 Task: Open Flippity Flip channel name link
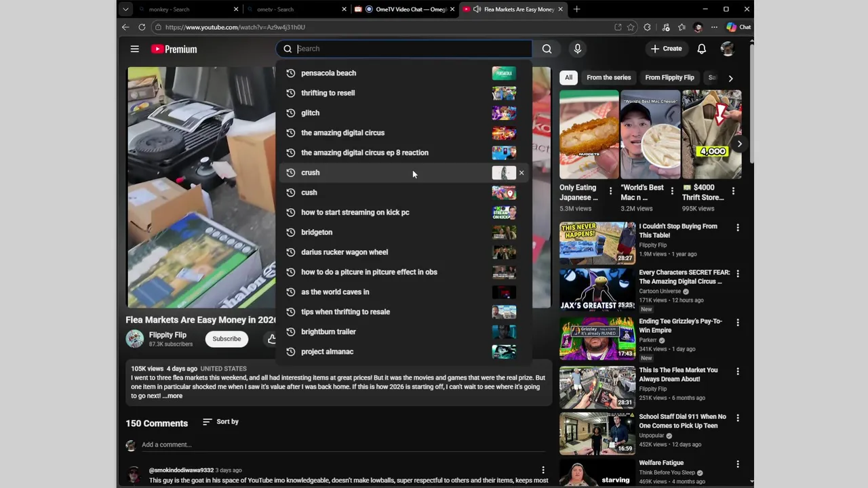coord(167,335)
